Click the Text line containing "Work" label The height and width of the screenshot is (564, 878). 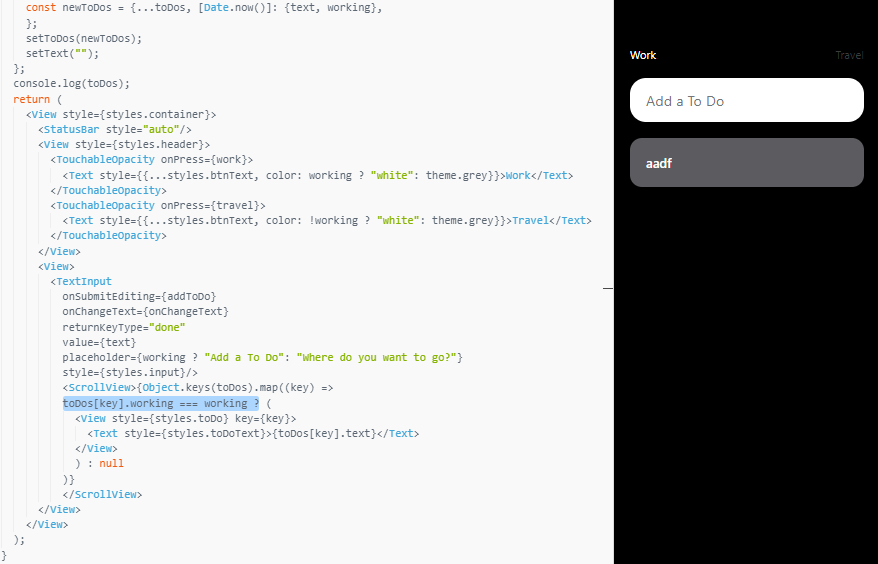[x=318, y=175]
